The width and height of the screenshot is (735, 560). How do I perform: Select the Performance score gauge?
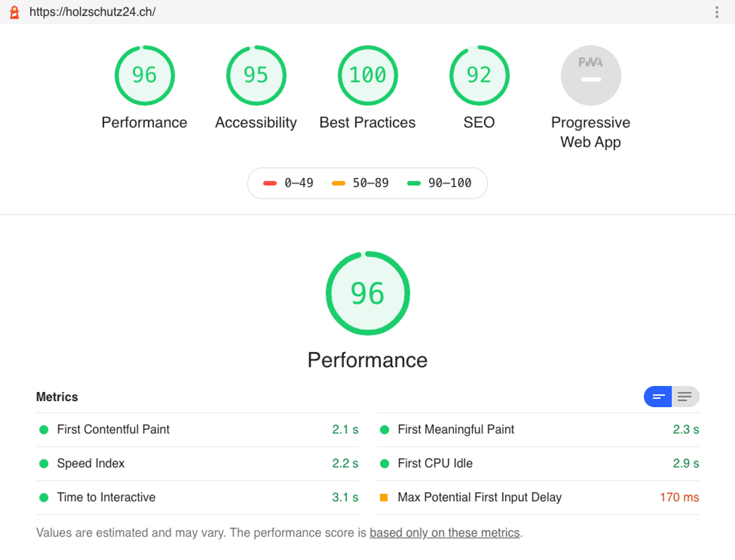(x=145, y=75)
